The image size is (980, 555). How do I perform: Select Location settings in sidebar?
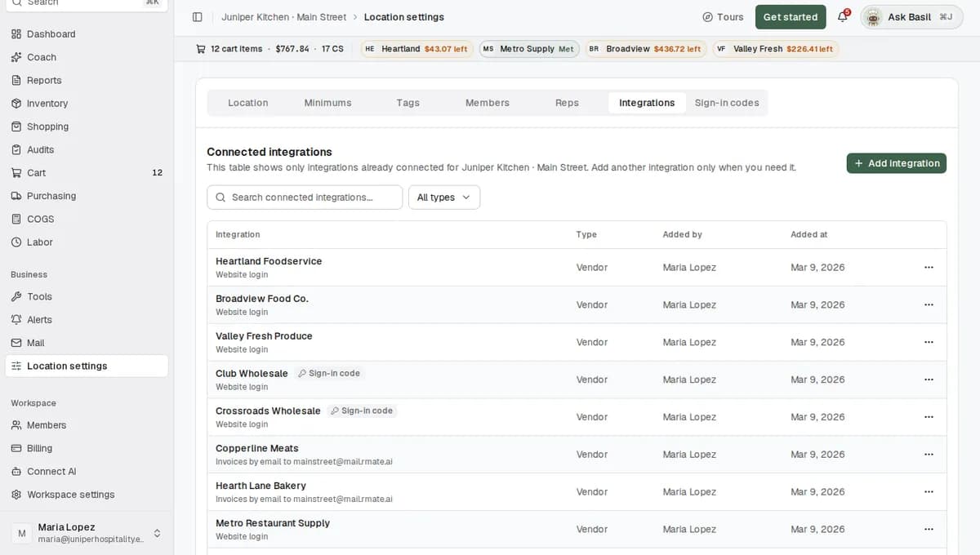pyautogui.click(x=87, y=366)
